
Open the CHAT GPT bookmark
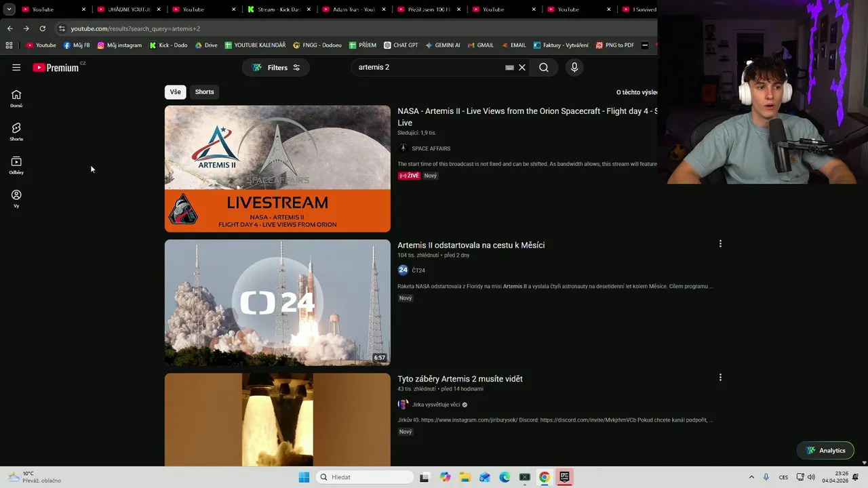(x=401, y=45)
